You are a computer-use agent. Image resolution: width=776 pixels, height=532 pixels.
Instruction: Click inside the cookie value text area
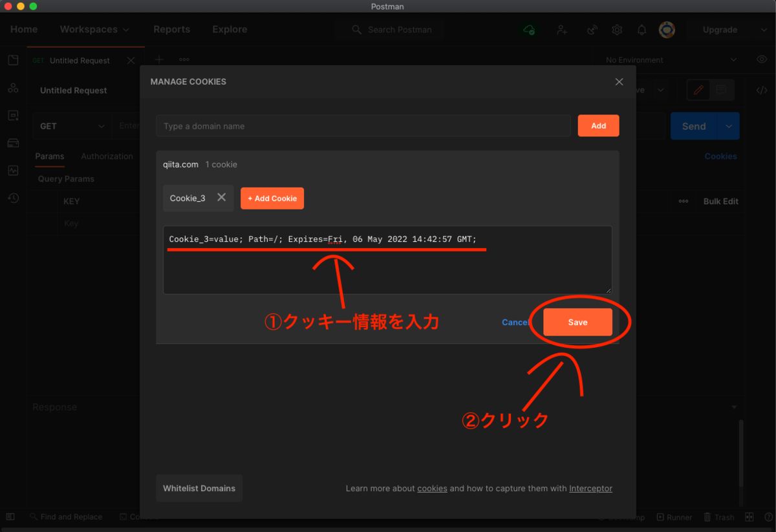[x=387, y=260]
